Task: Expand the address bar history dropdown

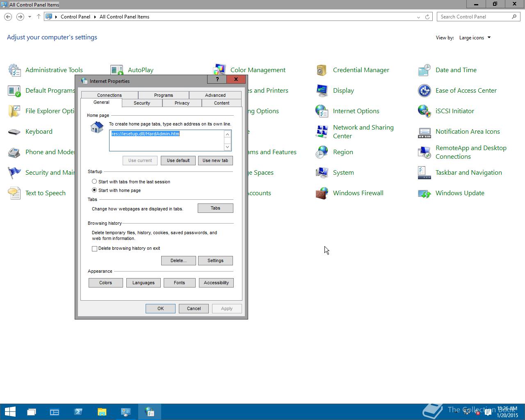Action: click(418, 17)
